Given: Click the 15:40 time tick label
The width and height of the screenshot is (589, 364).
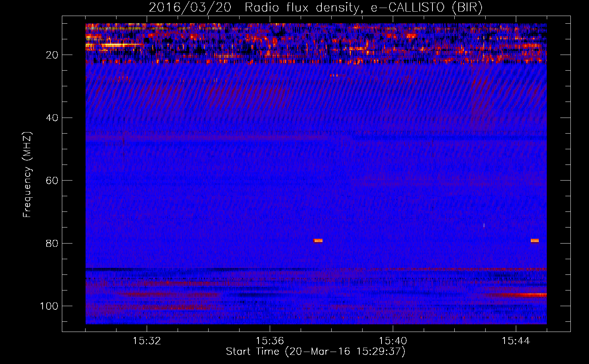Looking at the screenshot, I should tap(393, 341).
